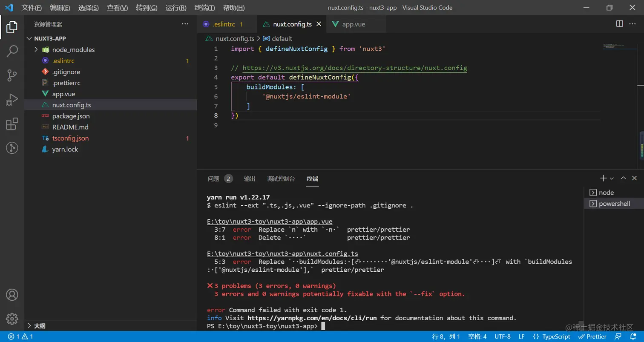Open the Explorer view in activity bar
Viewport: 644px width, 342px height.
tap(12, 27)
